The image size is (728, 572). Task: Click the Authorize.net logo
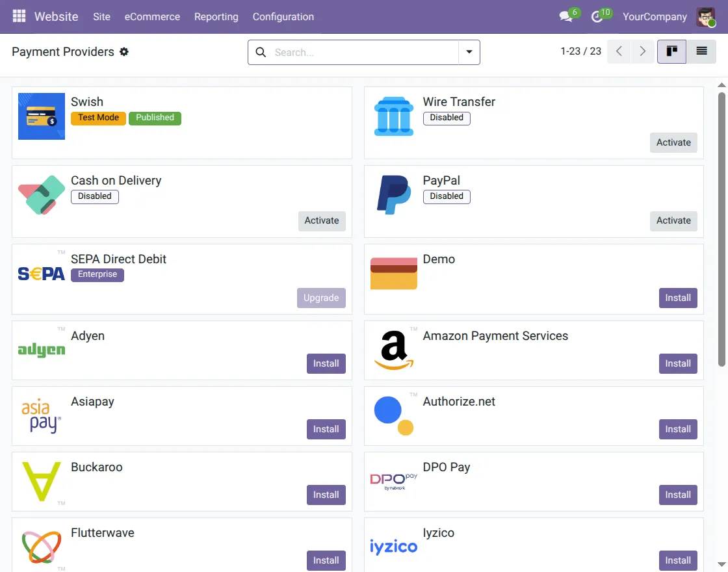394,415
